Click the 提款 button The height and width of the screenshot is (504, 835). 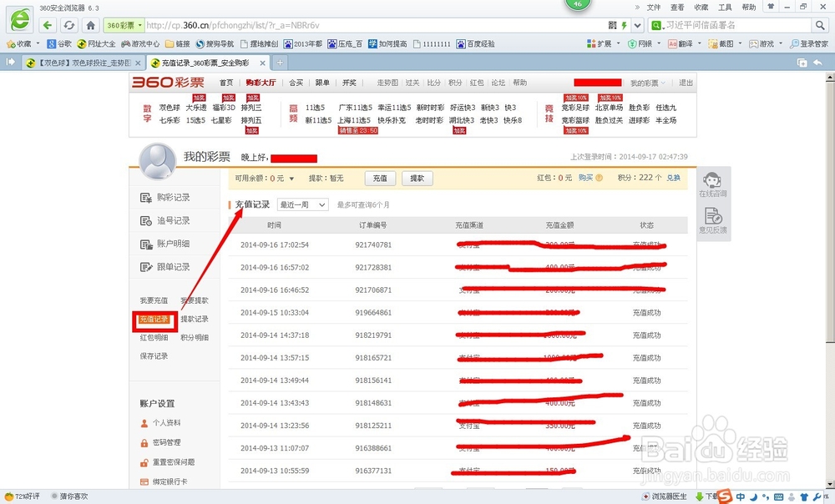coord(417,179)
